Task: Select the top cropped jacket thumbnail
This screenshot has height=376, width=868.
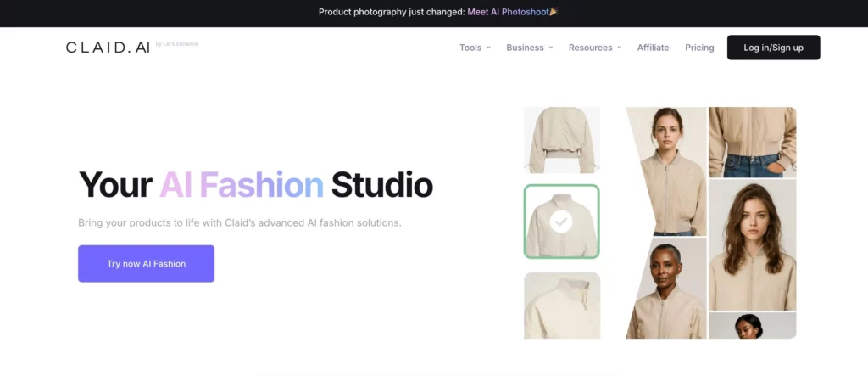Action: (x=561, y=140)
